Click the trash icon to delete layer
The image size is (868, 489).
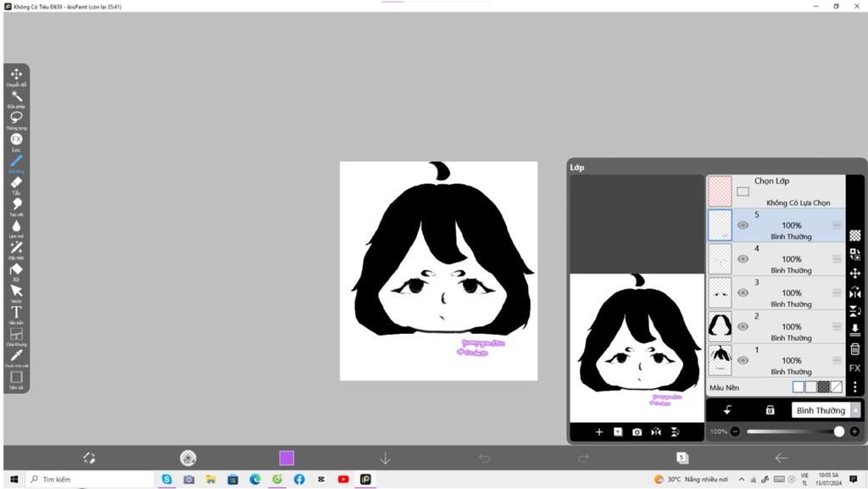click(x=854, y=349)
